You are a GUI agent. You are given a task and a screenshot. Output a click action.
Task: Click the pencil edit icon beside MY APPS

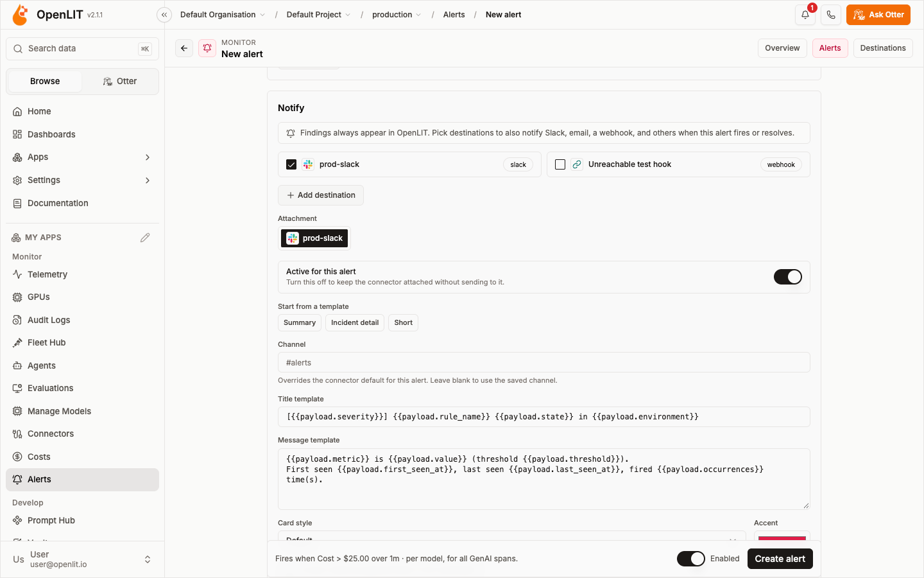pos(145,238)
